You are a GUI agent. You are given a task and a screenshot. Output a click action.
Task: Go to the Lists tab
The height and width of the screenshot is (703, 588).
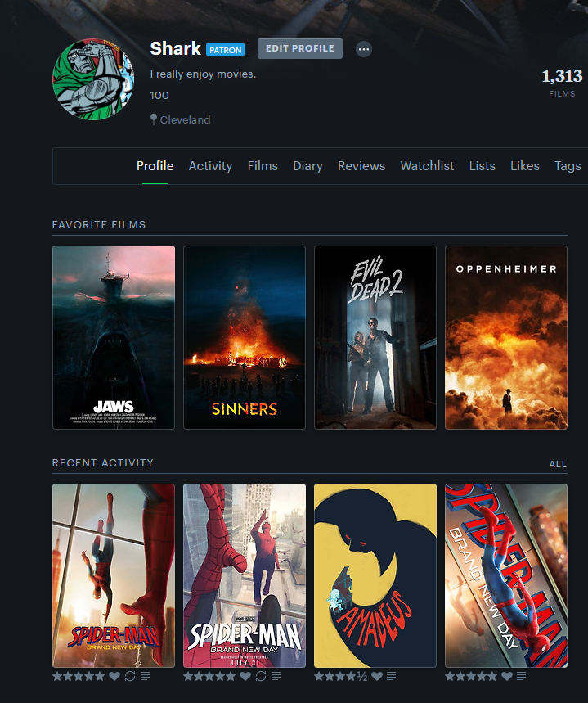pos(483,166)
